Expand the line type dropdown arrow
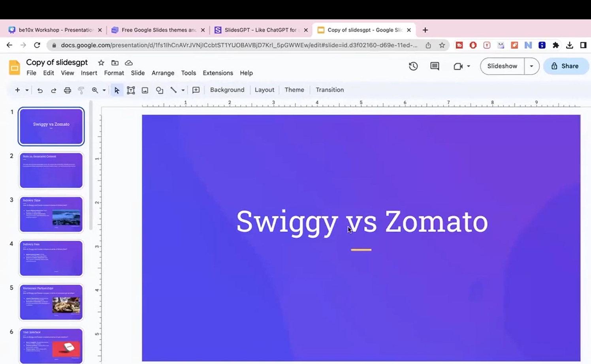 point(183,90)
